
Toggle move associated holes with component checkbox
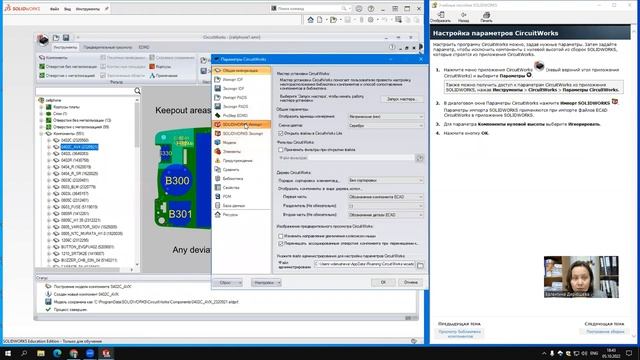[x=280, y=244]
